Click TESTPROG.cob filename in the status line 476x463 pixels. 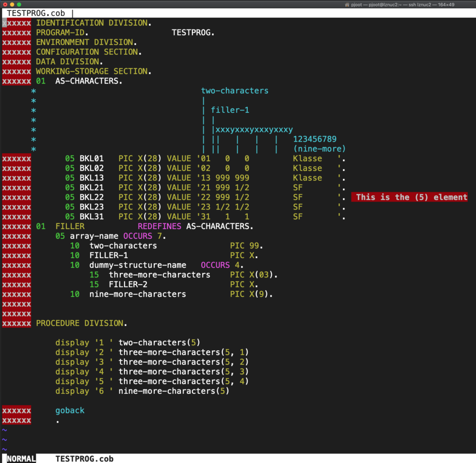coord(85,459)
